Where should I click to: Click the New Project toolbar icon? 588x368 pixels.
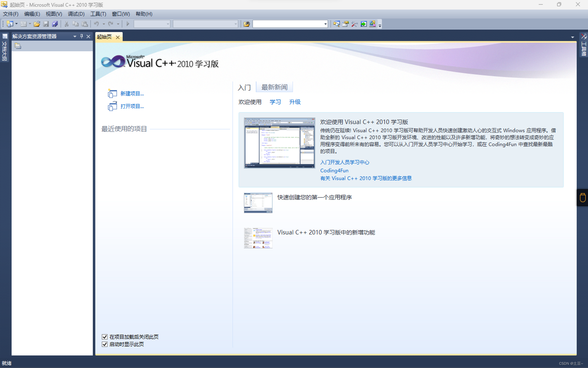(10, 24)
